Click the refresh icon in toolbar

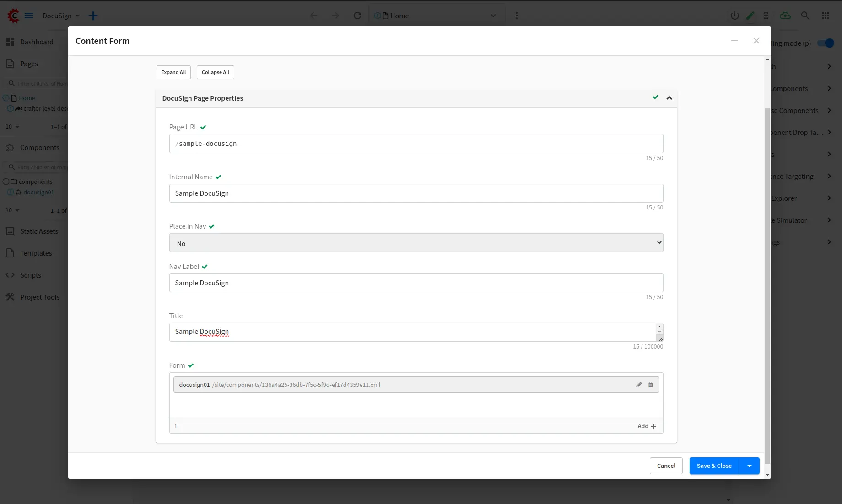point(357,16)
